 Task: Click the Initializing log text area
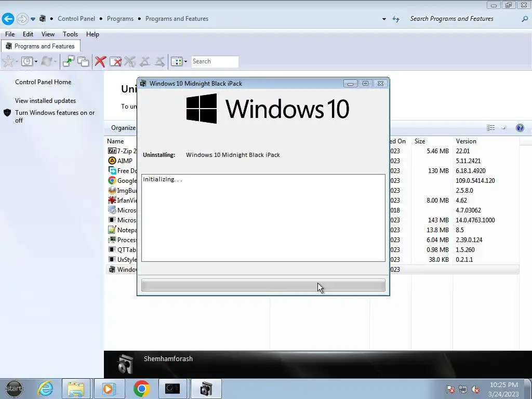[x=263, y=218]
